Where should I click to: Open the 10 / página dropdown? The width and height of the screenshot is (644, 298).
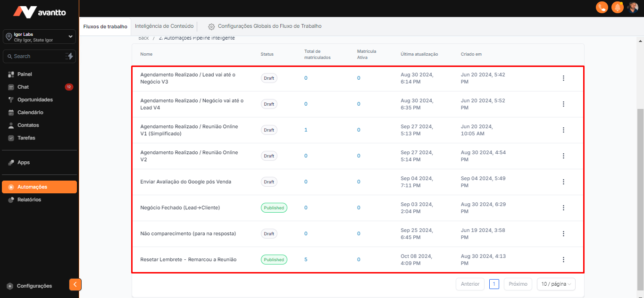tap(556, 284)
